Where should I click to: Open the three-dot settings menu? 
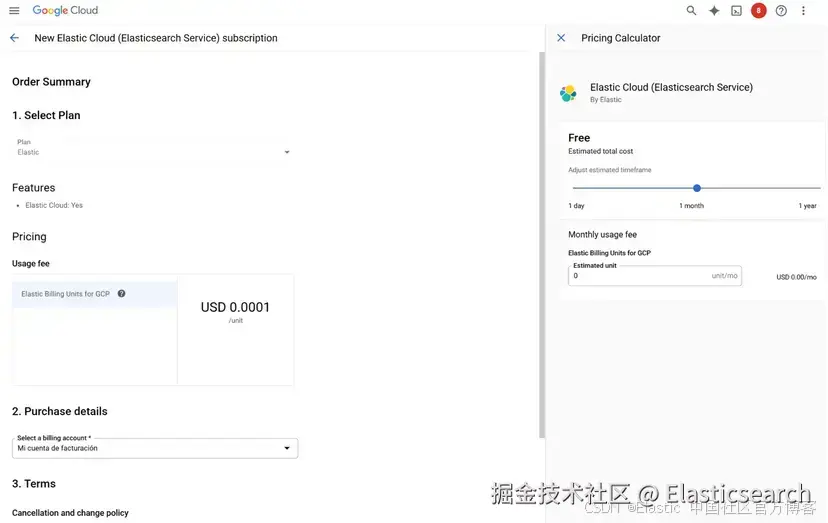(803, 11)
